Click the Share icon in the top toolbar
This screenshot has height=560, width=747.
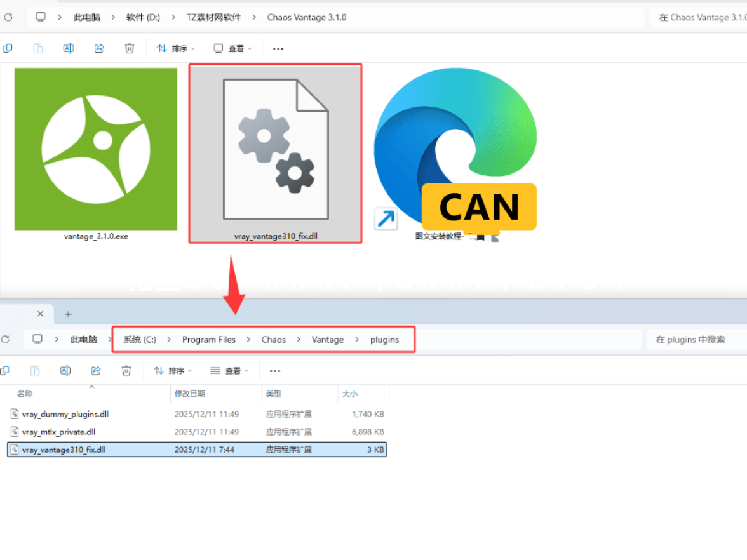(99, 48)
